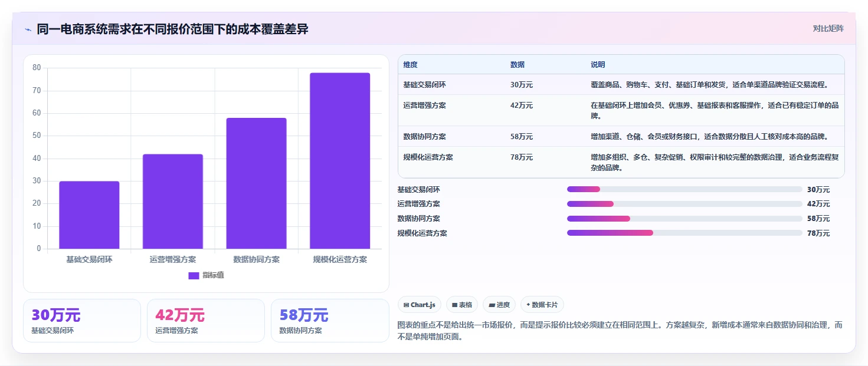Open the 30万元 基础交易闭环 data card
The width and height of the screenshot is (868, 366).
(82, 321)
